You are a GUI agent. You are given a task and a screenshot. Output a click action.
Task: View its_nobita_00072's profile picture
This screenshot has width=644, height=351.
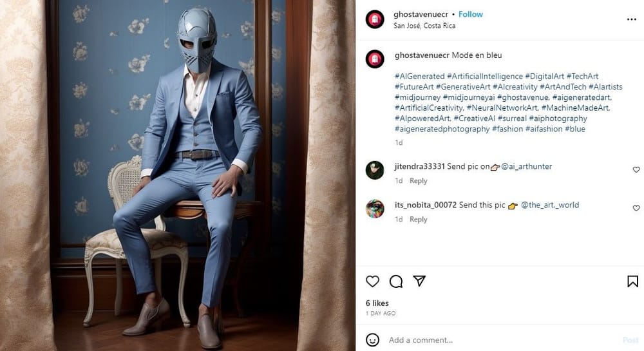point(374,209)
